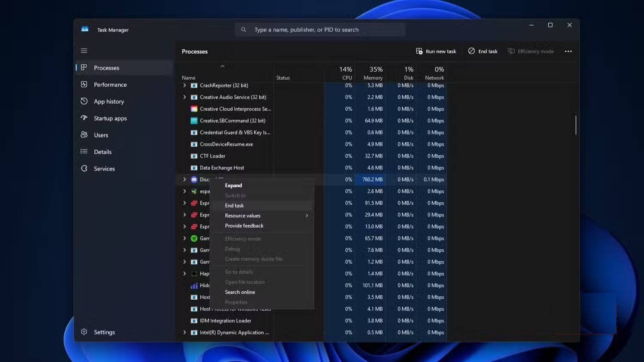
Task: Choose Expand in the context menu
Action: coord(262,186)
